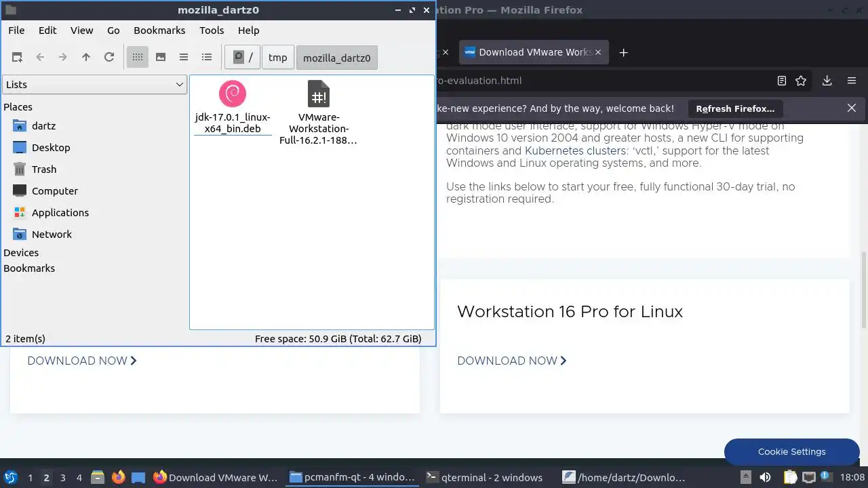The height and width of the screenshot is (488, 868).
Task: Go up to the parent folder
Action: click(86, 58)
